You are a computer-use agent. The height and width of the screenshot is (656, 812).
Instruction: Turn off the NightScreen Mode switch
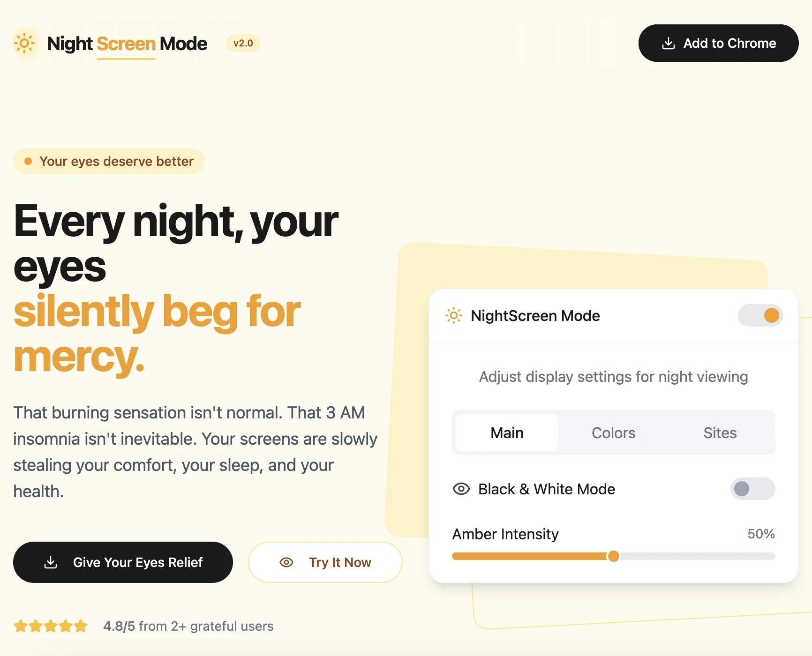coord(760,315)
